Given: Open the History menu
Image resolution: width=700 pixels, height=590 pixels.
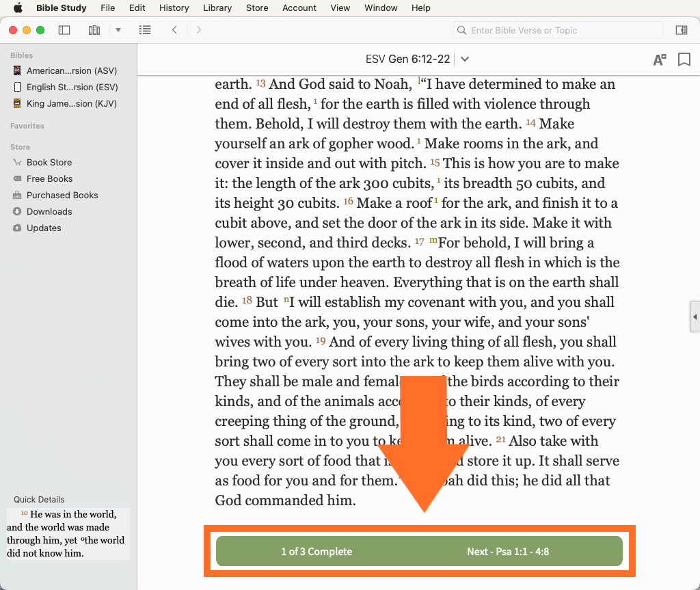Looking at the screenshot, I should pos(174,8).
